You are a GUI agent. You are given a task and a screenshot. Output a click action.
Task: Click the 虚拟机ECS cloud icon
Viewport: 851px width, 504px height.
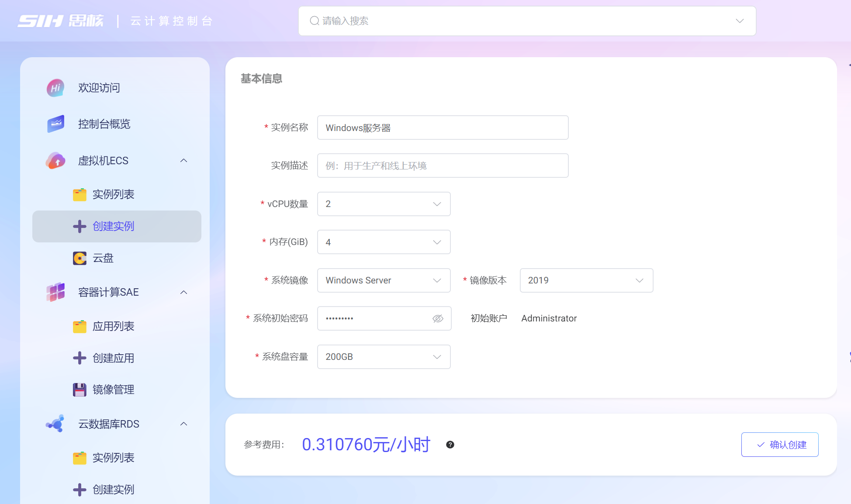[x=55, y=161]
